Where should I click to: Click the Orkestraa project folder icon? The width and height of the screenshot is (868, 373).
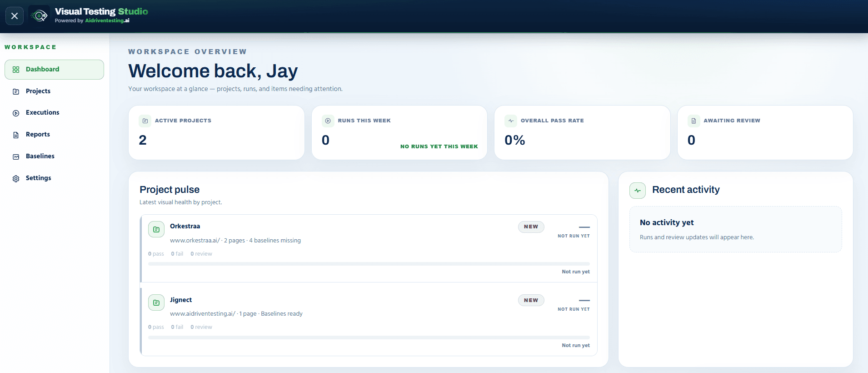point(156,229)
